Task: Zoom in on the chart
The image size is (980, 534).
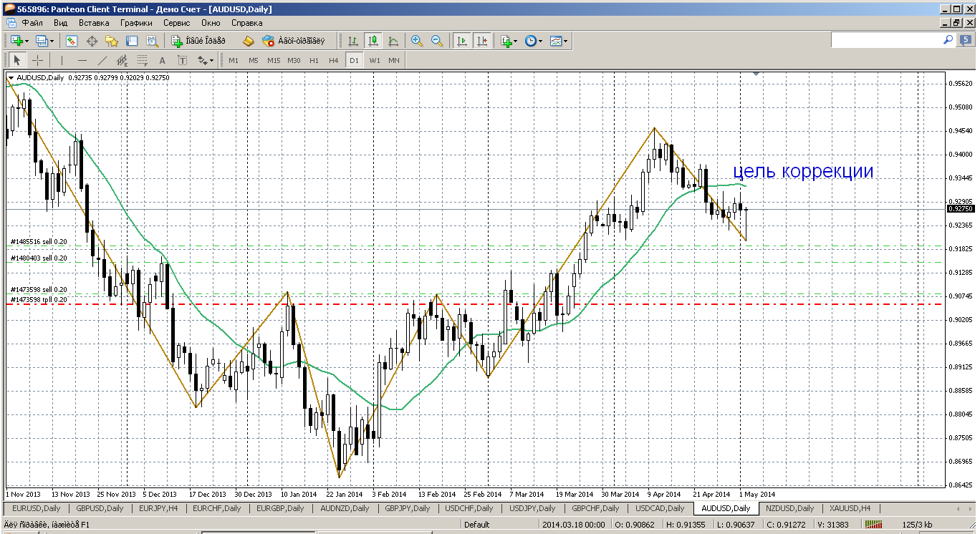Action: 416,41
